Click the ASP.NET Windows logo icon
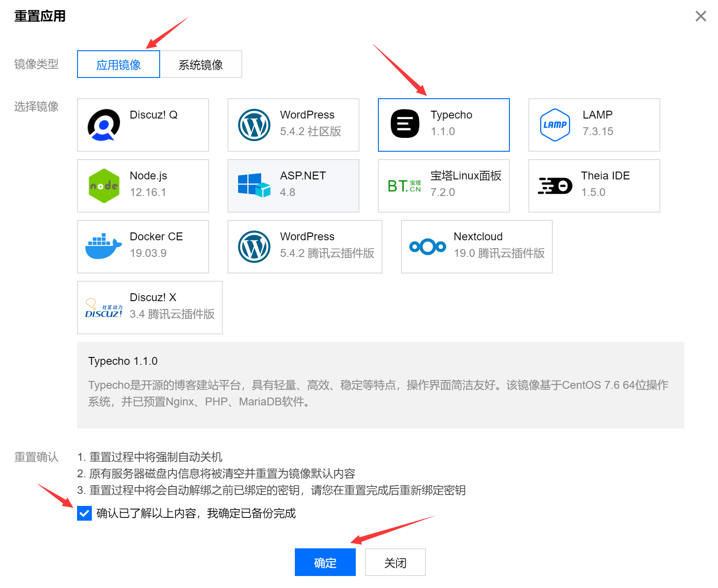The height and width of the screenshot is (588, 718). [254, 185]
